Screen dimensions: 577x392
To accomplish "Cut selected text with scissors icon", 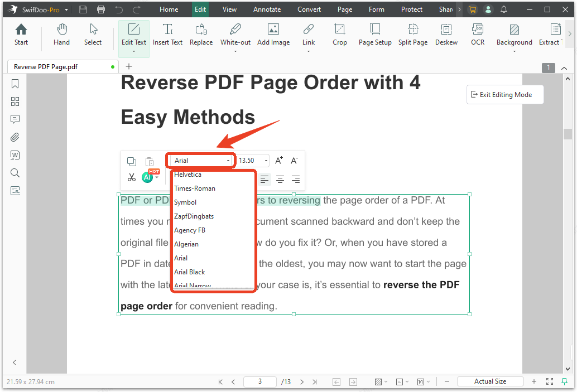I will [x=131, y=178].
